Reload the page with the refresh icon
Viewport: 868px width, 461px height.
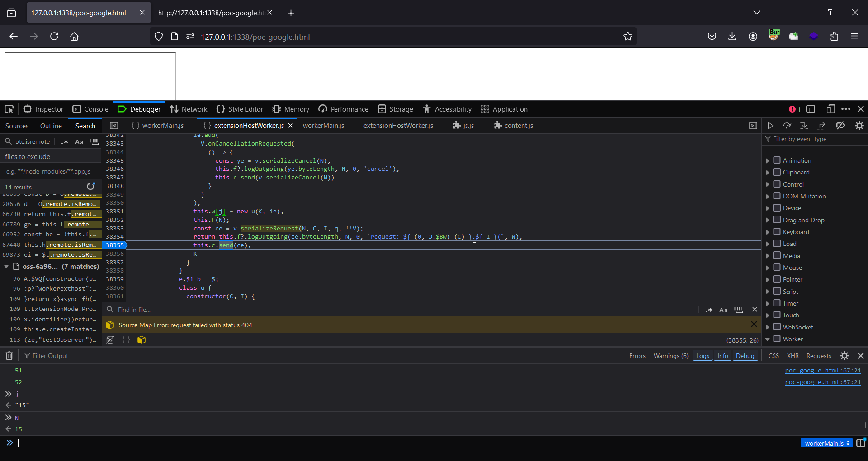click(54, 37)
